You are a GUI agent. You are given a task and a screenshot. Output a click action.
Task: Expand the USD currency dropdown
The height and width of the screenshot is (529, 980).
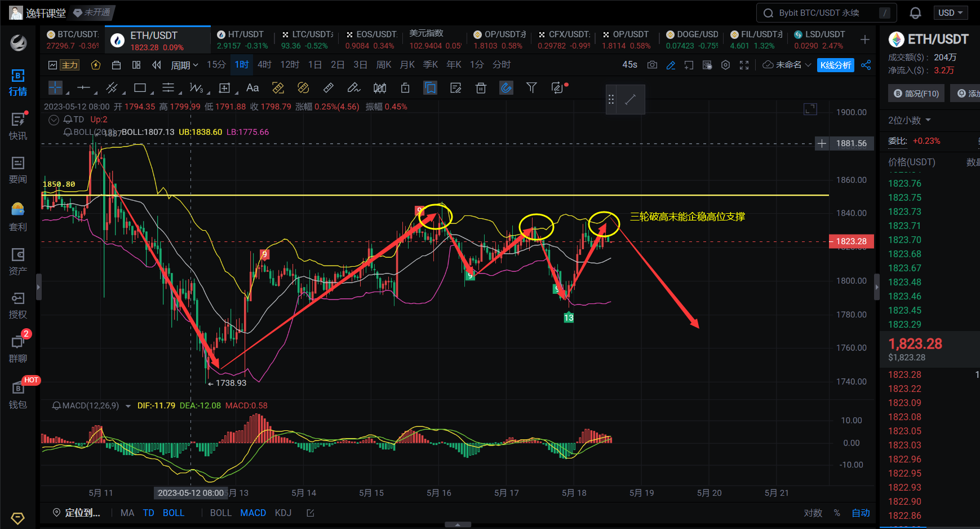[950, 13]
